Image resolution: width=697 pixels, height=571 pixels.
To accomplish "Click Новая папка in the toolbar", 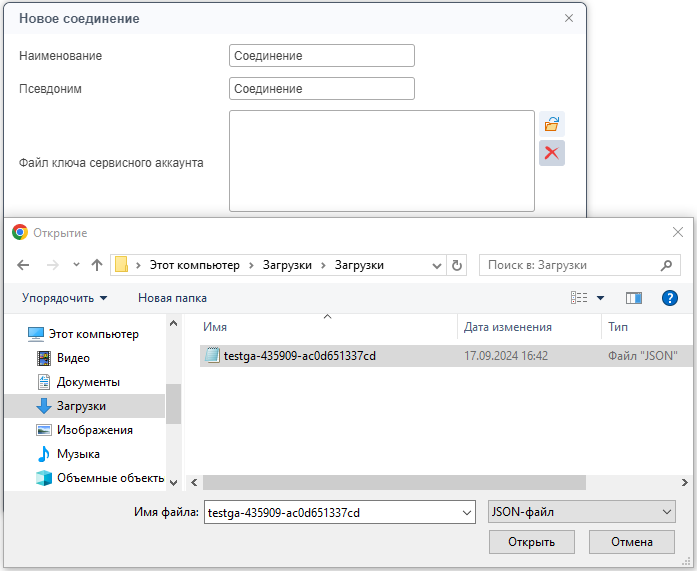I will pyautogui.click(x=172, y=297).
